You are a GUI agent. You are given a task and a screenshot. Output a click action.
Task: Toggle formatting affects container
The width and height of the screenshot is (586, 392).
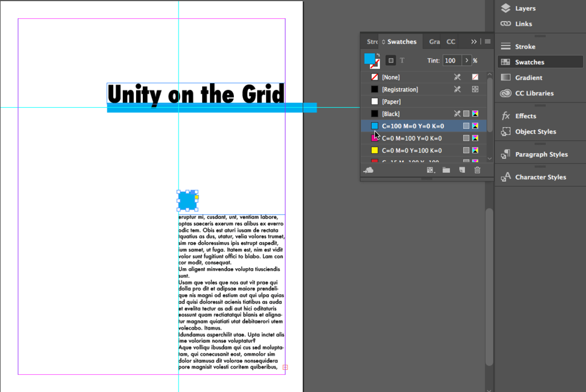click(391, 60)
